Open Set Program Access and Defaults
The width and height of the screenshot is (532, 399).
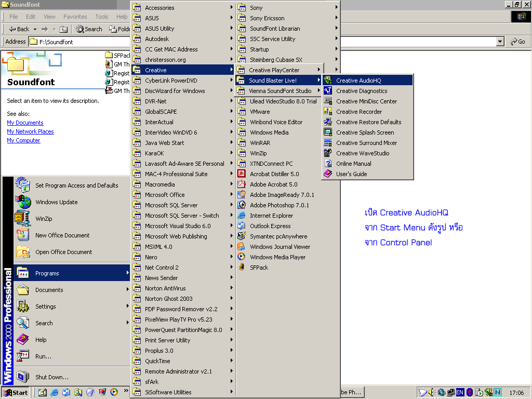click(72, 185)
